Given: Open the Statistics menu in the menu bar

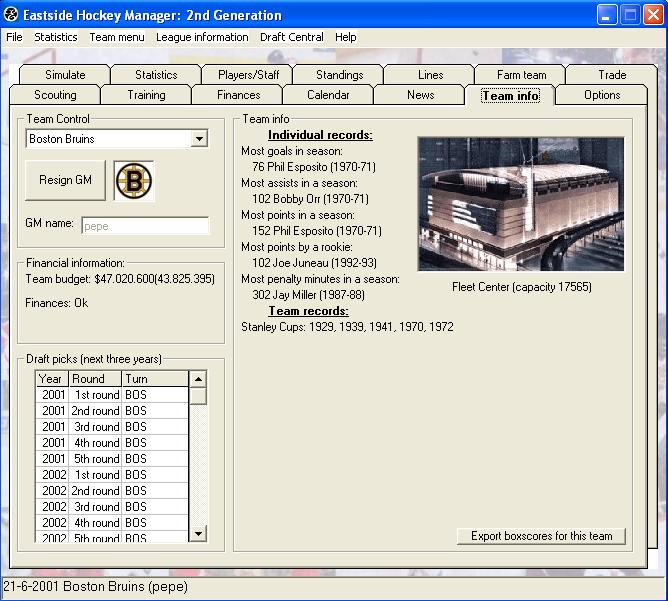Looking at the screenshot, I should point(56,37).
